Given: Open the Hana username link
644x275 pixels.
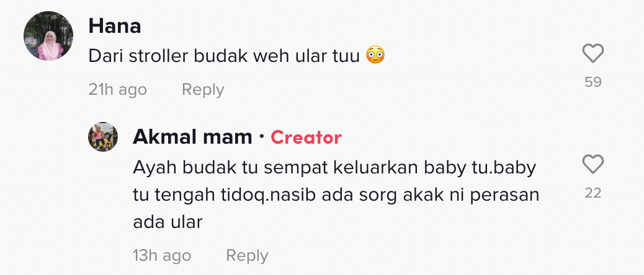Looking at the screenshot, I should click(x=115, y=26).
